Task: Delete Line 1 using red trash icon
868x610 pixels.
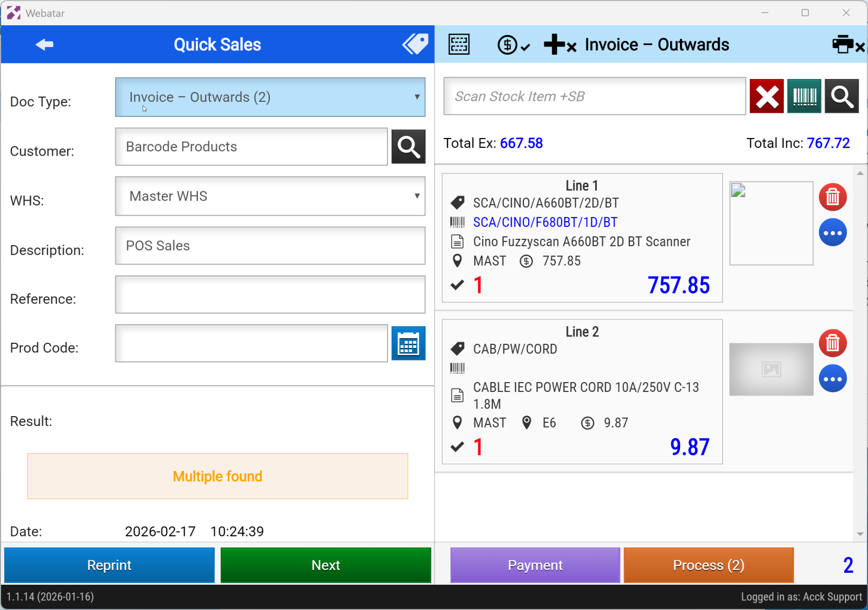Action: [832, 197]
